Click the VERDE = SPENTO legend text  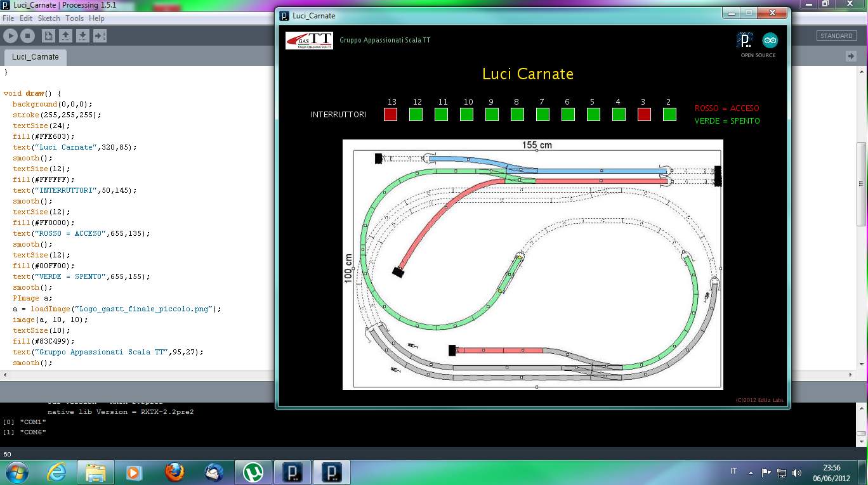(727, 121)
